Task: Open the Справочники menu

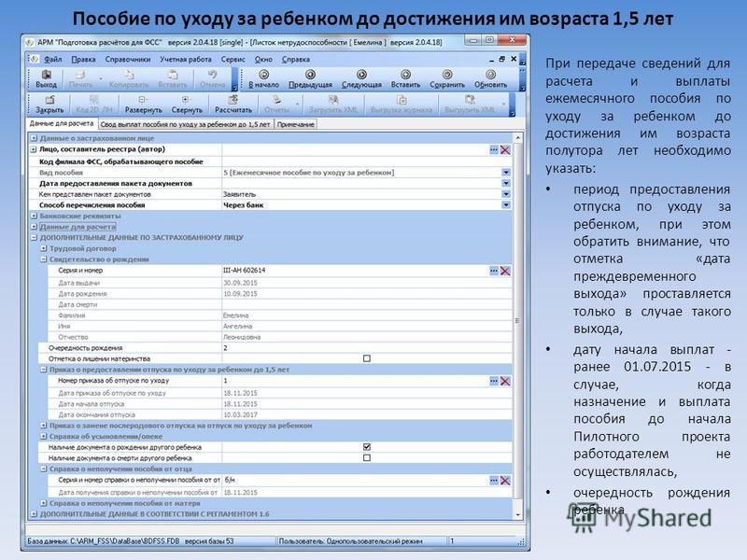Action: point(128,60)
